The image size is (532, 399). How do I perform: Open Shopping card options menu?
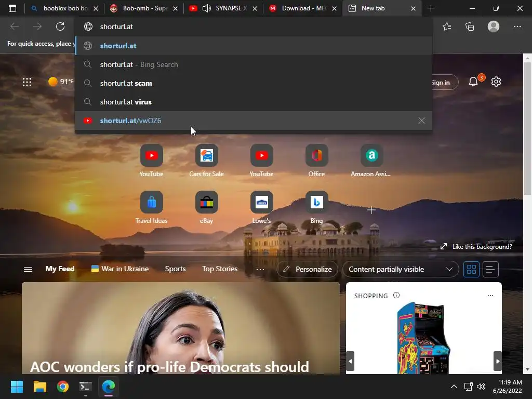click(490, 296)
